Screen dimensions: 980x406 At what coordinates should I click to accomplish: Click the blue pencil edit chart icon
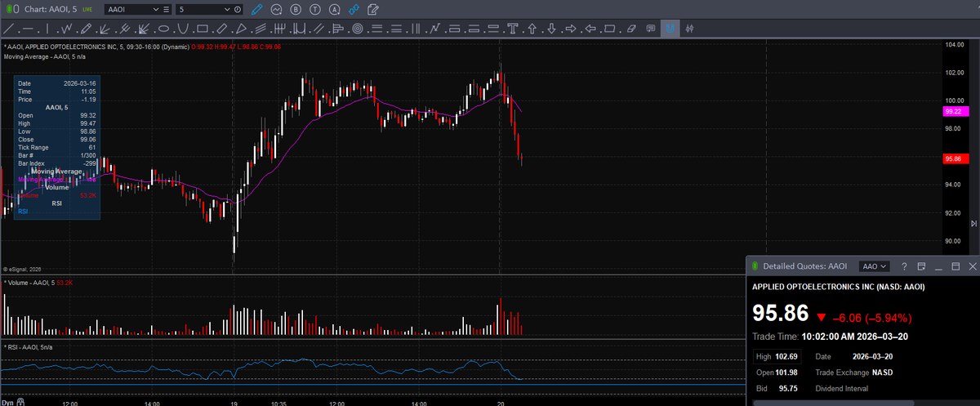click(x=257, y=9)
